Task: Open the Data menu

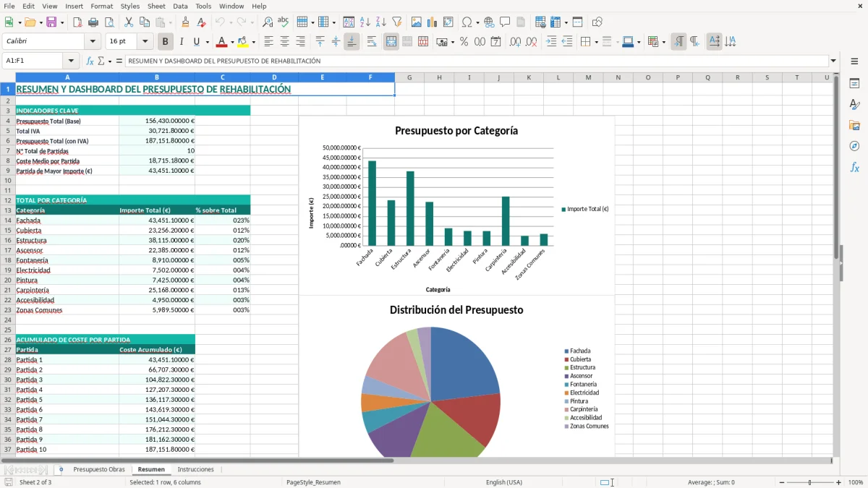Action: [180, 6]
